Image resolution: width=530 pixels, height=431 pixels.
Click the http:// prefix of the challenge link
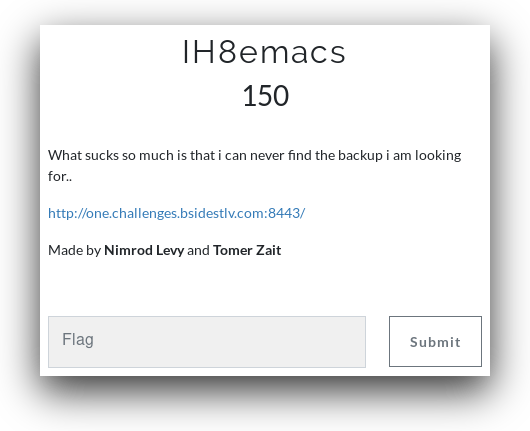pos(67,213)
